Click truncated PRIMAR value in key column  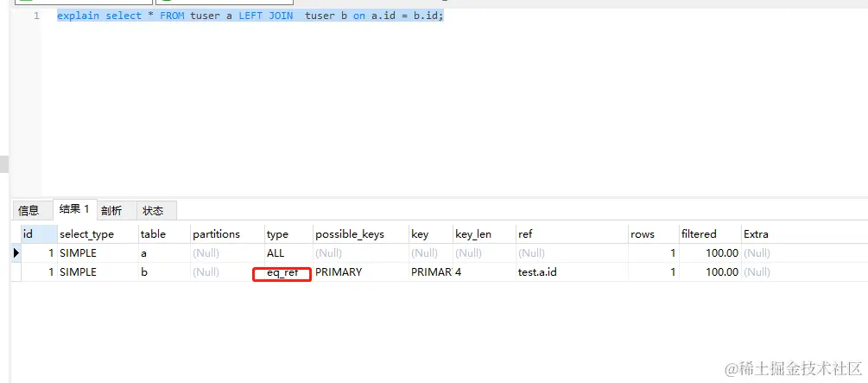(x=431, y=272)
